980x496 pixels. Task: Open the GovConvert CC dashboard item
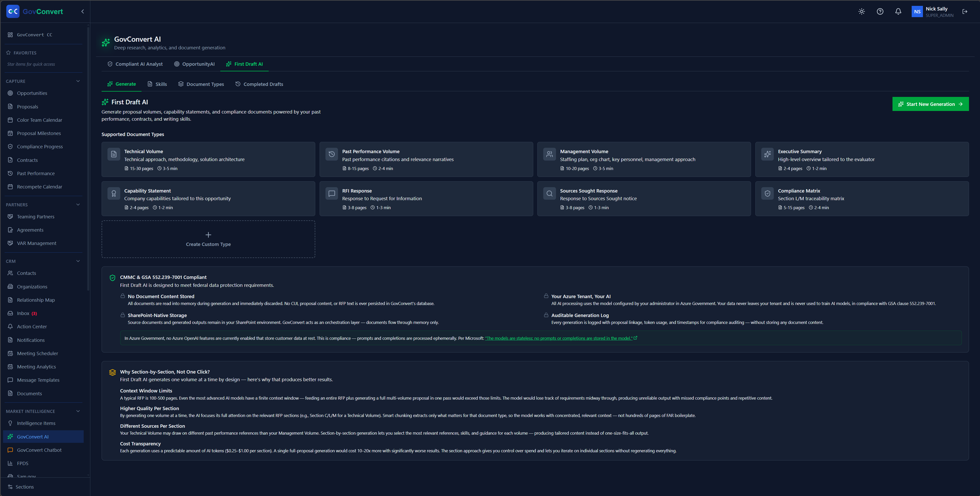(x=43, y=35)
